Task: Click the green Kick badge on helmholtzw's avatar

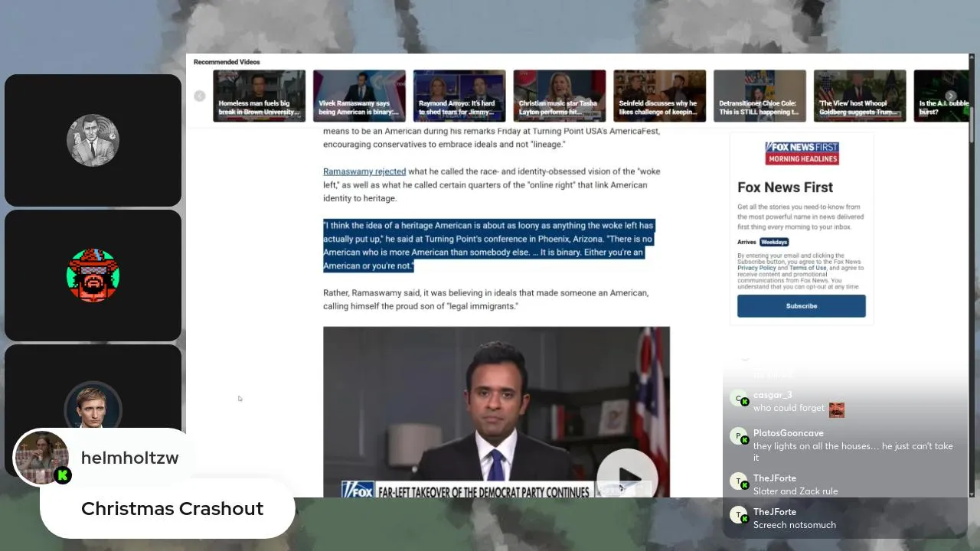Action: coord(64,475)
